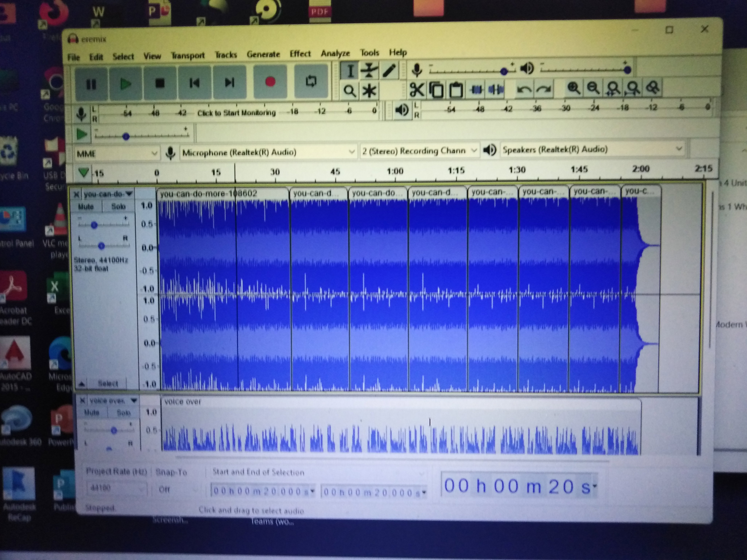Open the Analyze menu
This screenshot has width=747, height=560.
335,53
